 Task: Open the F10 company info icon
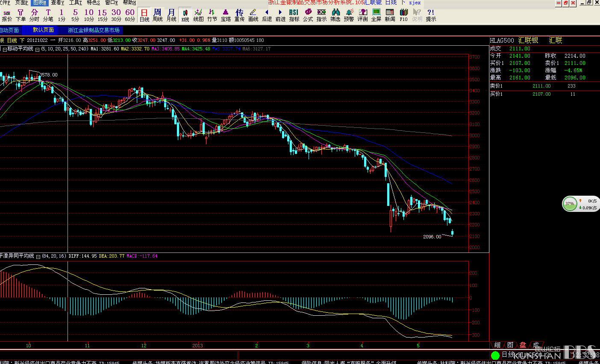(404, 15)
